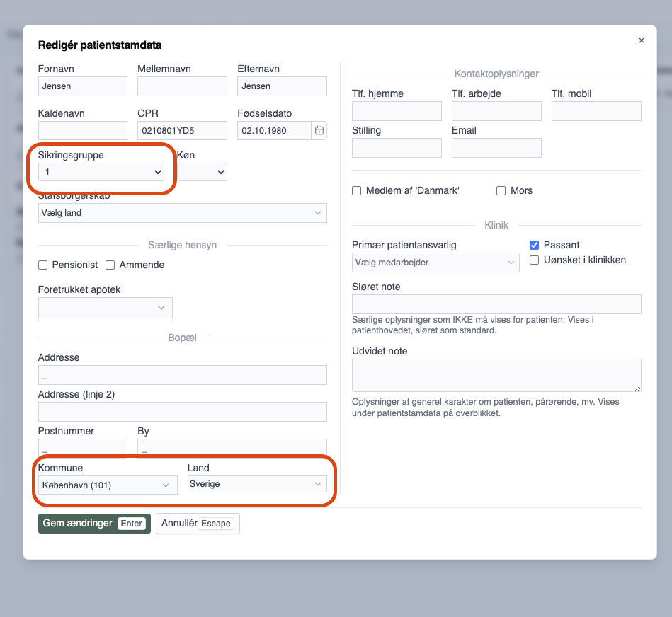Click the Udvidet note text area
This screenshot has height=617, width=672.
pos(496,375)
